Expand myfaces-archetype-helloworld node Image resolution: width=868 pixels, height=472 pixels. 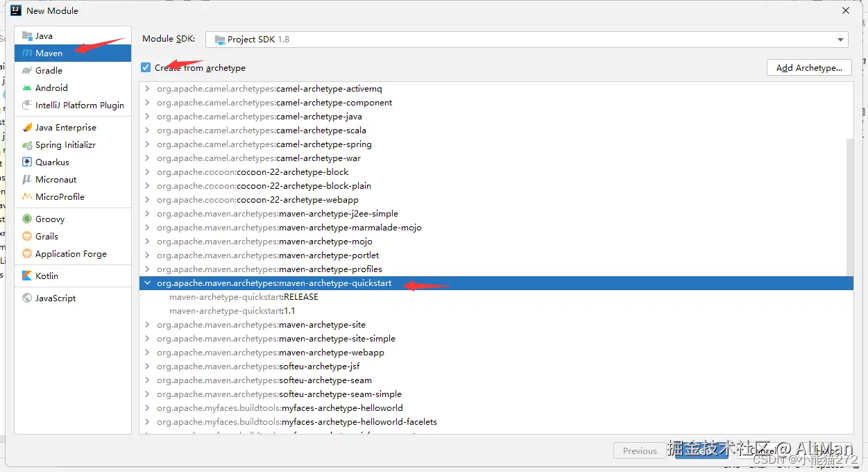[x=147, y=408]
